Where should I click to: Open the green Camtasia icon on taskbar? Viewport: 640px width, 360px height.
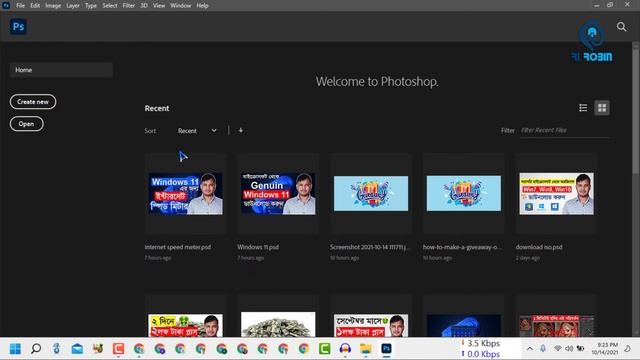(x=324, y=349)
